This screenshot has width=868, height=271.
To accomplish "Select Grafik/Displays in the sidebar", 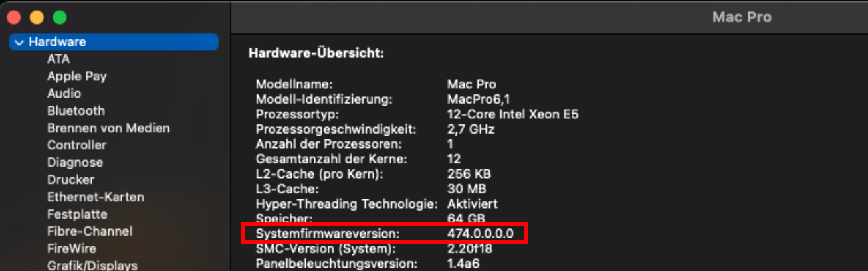I will (92, 266).
